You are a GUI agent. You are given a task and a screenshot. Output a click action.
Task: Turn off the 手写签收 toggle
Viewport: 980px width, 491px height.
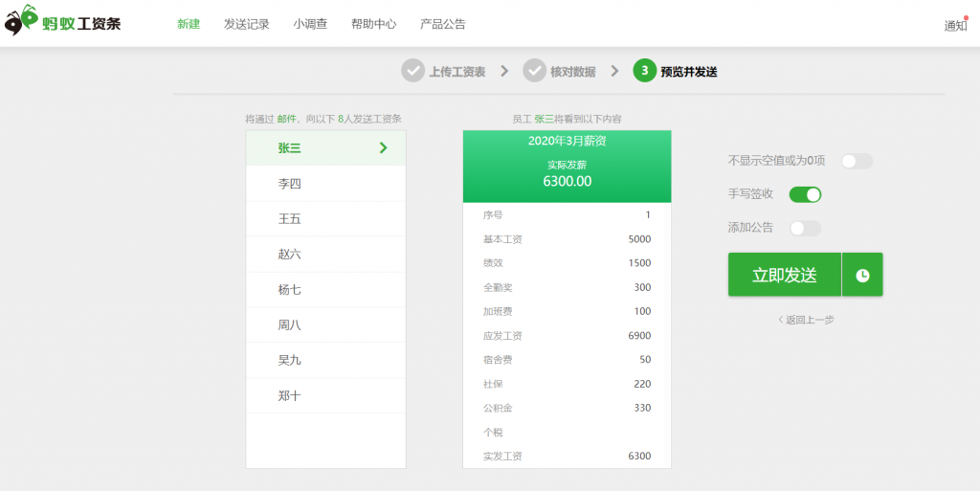pyautogui.click(x=805, y=194)
